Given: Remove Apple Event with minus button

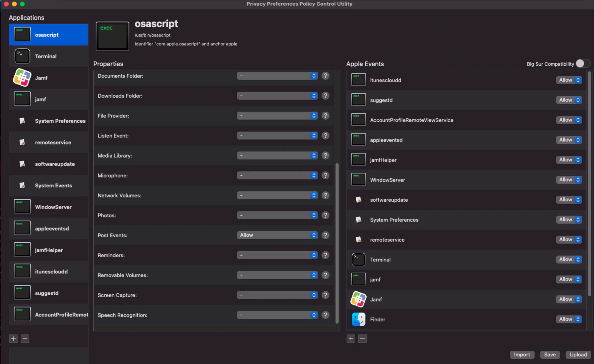Looking at the screenshot, I should (x=362, y=338).
